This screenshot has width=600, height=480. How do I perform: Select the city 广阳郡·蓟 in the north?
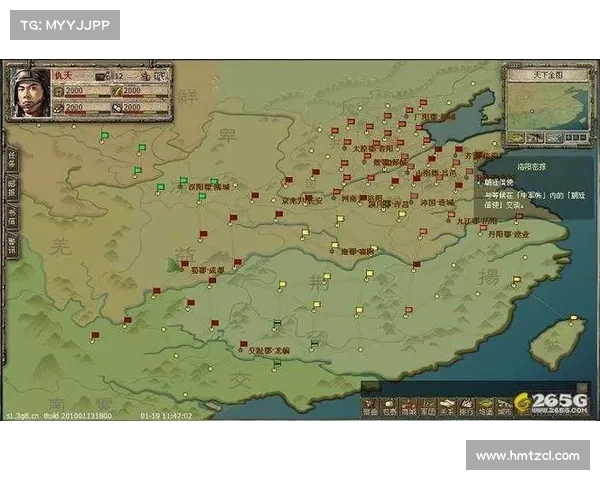click(x=435, y=116)
